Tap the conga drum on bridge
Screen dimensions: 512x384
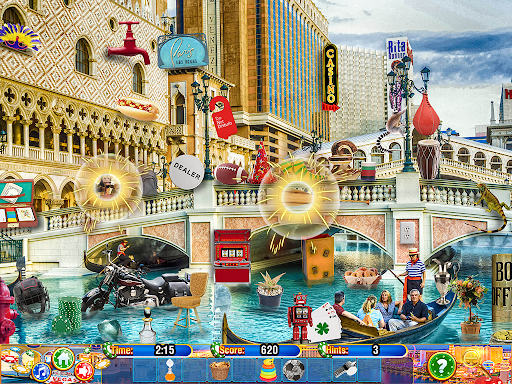tap(428, 159)
